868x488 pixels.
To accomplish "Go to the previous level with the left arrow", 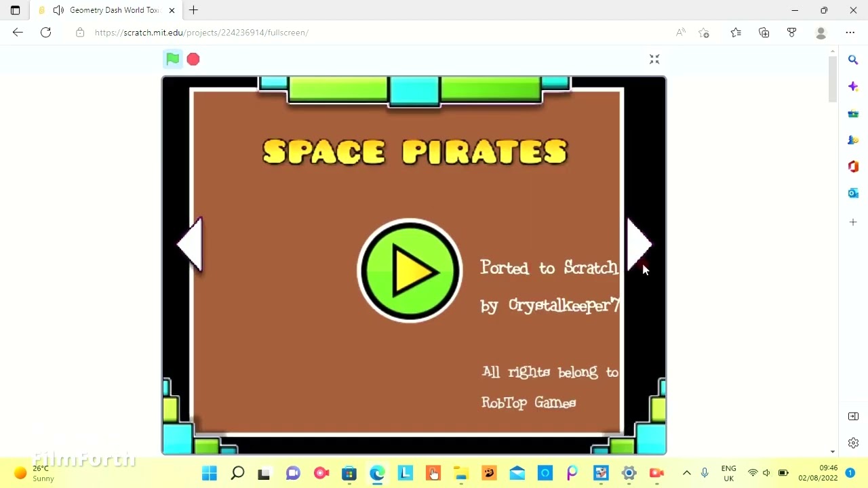I will [190, 245].
